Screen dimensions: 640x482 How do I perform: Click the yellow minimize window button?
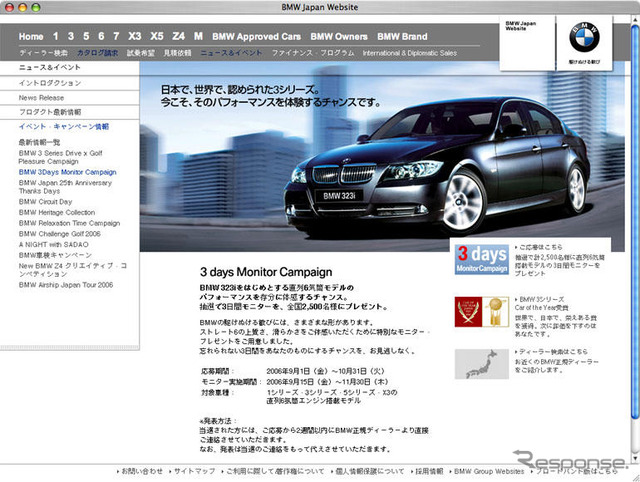(x=22, y=7)
